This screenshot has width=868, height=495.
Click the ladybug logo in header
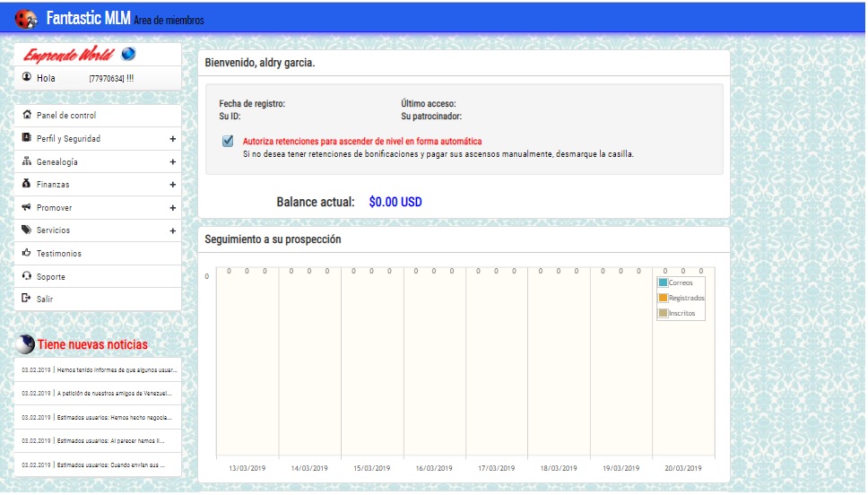(x=26, y=18)
